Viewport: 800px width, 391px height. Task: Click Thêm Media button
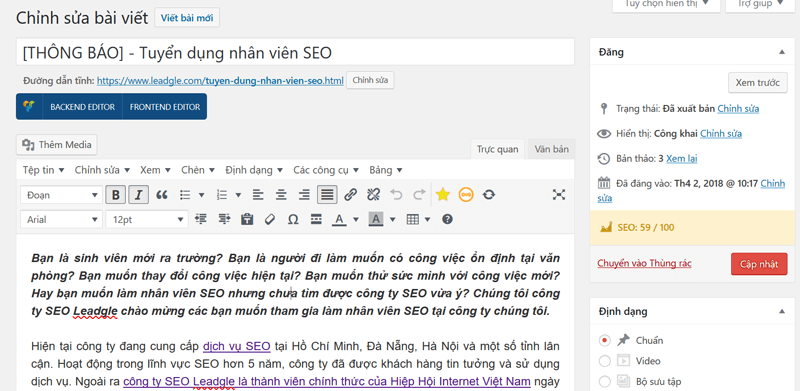(x=57, y=145)
